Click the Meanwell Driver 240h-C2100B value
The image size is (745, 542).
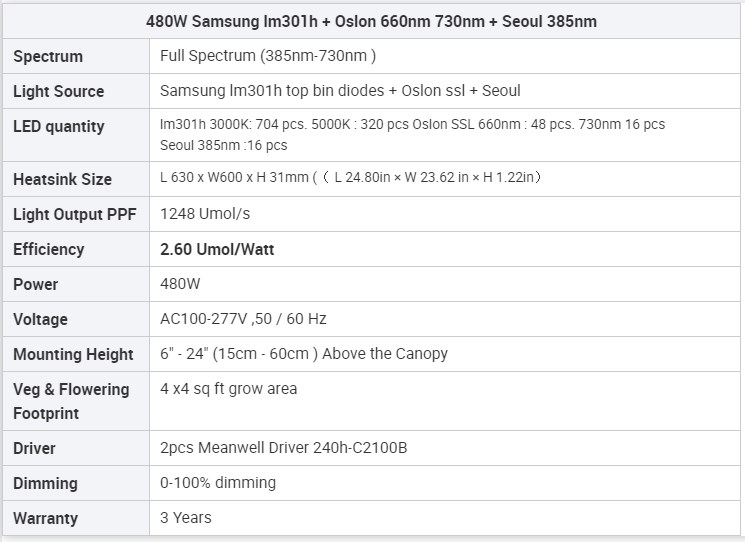click(x=284, y=447)
